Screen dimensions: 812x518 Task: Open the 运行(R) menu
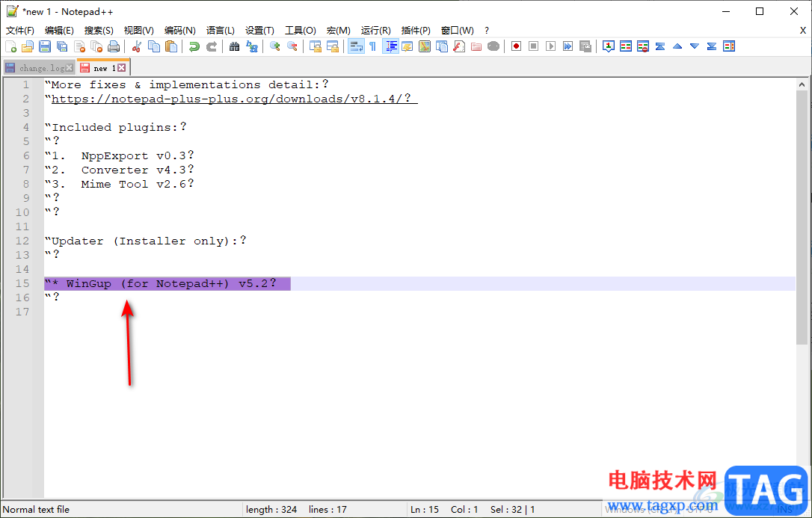[x=376, y=31]
